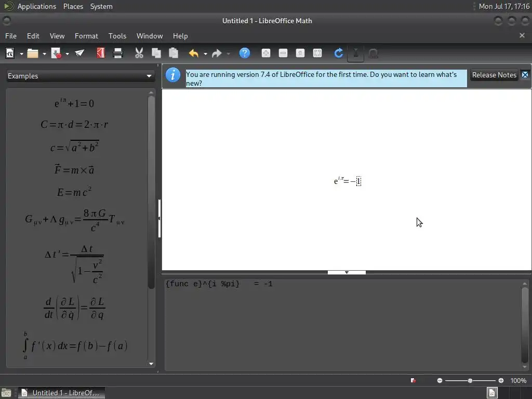Click the command editor scrollbar thumb

point(525,325)
